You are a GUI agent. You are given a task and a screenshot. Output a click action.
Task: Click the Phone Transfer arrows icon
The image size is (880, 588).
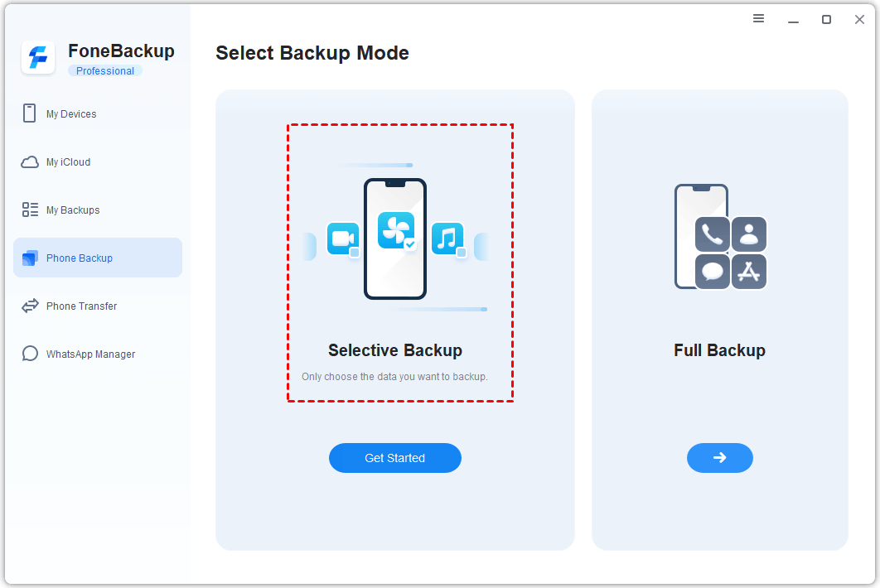coord(30,306)
